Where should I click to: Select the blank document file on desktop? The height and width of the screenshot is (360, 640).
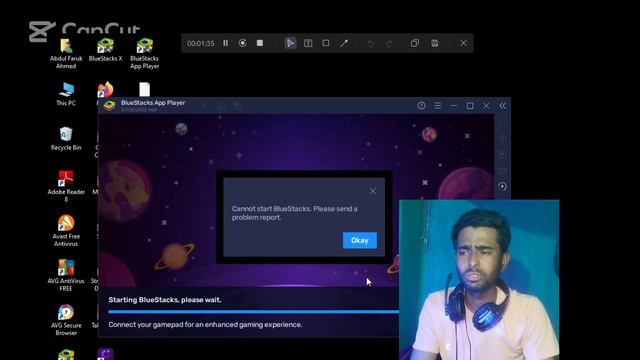144,89
